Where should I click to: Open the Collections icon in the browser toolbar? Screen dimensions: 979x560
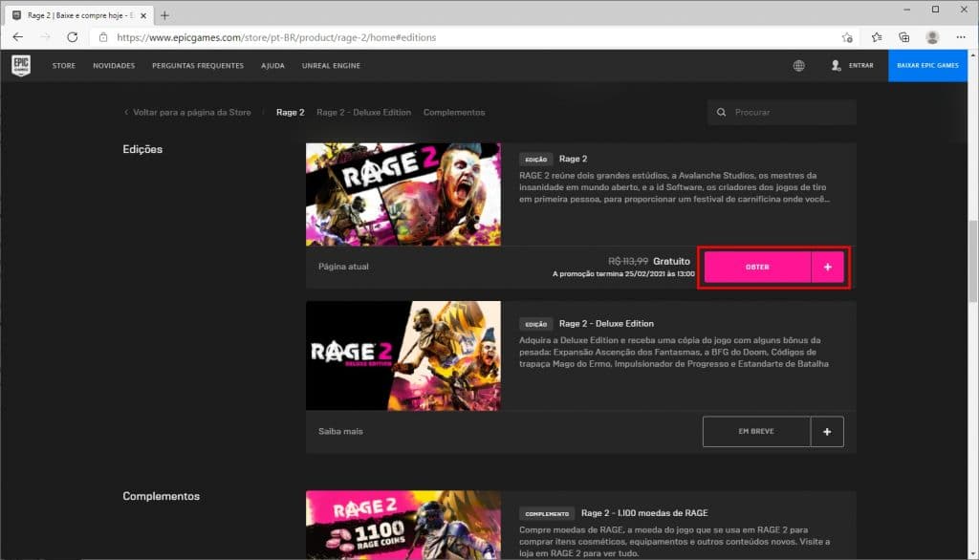coord(904,37)
